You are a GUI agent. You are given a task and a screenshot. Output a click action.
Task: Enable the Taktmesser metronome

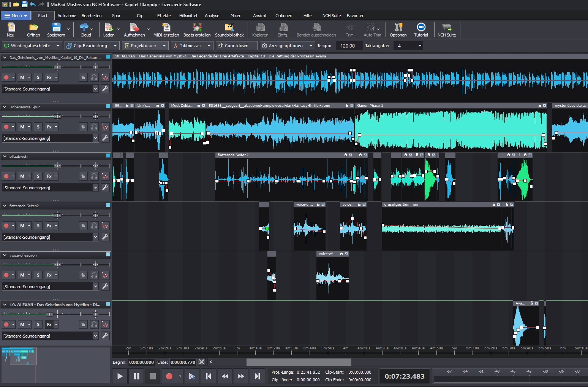click(x=190, y=46)
